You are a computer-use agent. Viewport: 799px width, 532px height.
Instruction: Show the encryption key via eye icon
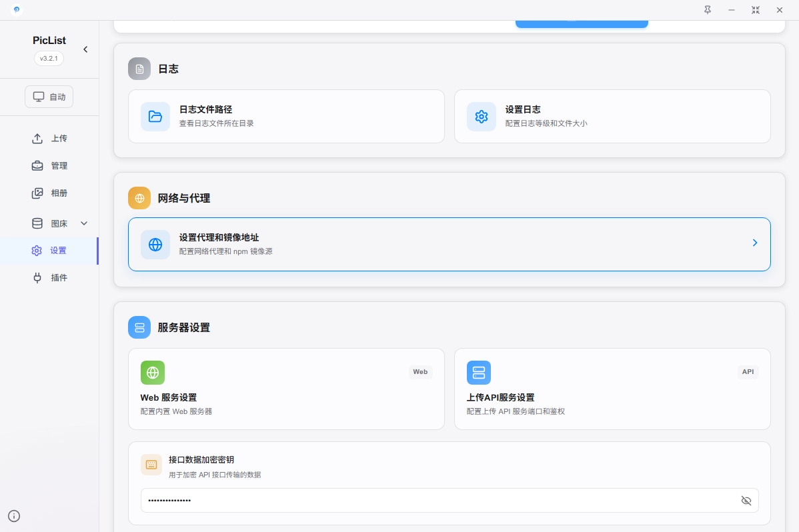click(x=746, y=501)
